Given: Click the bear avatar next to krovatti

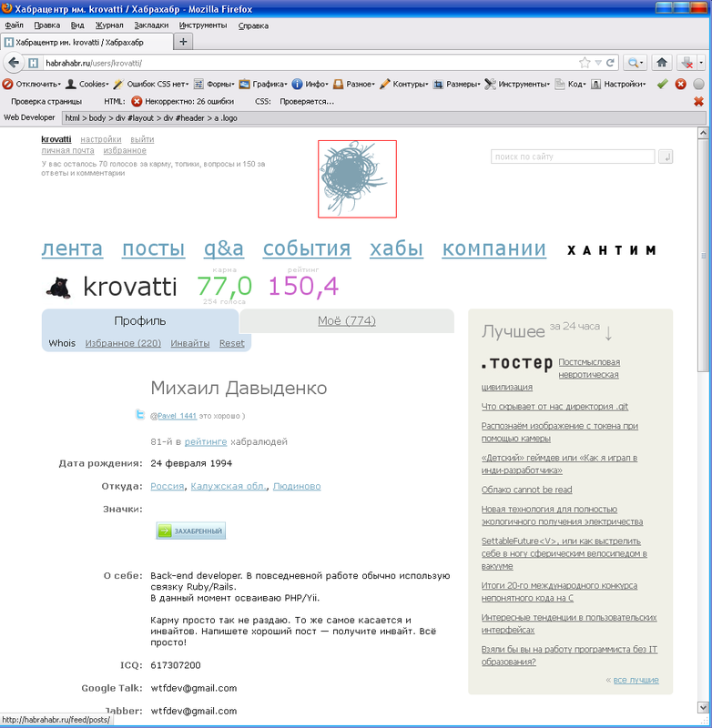Looking at the screenshot, I should (x=58, y=288).
